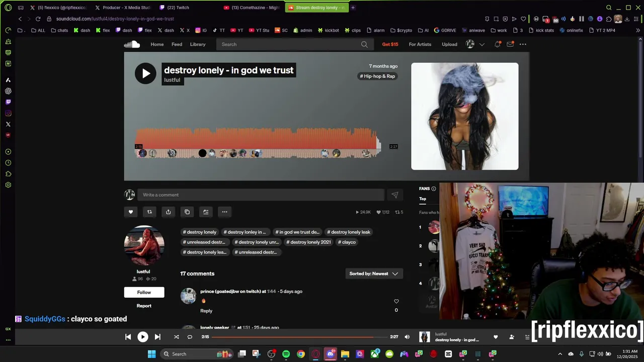Open the Twitch icon in Opera sidebar
Image resolution: width=644 pixels, height=362 pixels.
coord(8,102)
